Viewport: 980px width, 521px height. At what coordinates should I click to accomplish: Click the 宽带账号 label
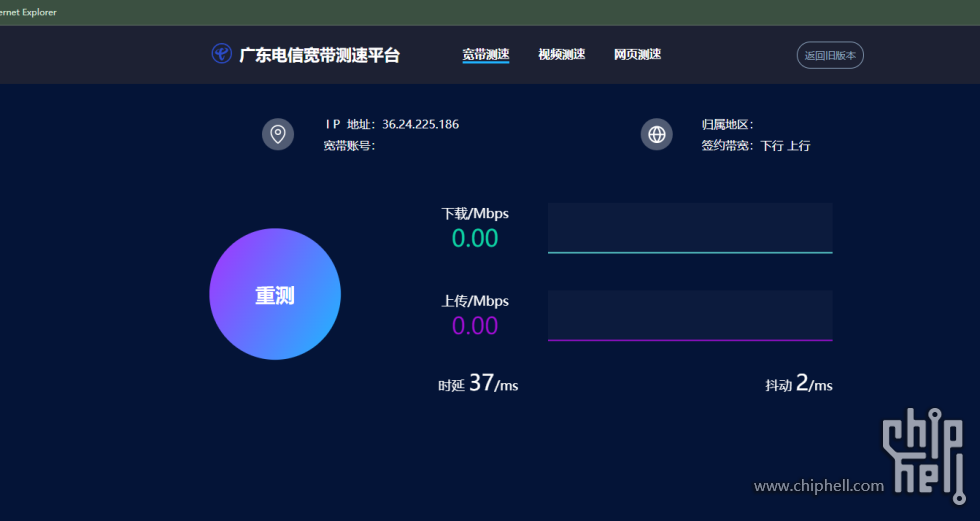click(349, 146)
